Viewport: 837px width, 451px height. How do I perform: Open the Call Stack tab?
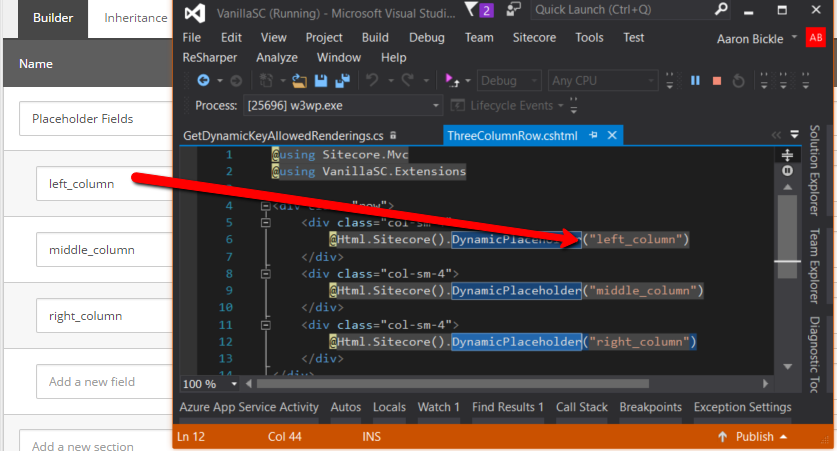point(582,407)
